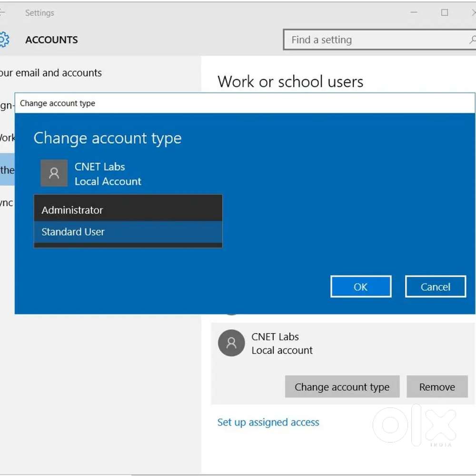Image resolution: width=476 pixels, height=476 pixels.
Task: Click the Accounts gear icon in the header
Action: click(x=4, y=40)
